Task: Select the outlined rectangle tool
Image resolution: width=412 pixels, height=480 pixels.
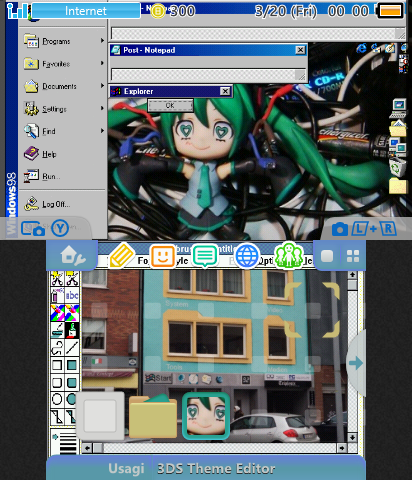Action: pyautogui.click(x=57, y=365)
